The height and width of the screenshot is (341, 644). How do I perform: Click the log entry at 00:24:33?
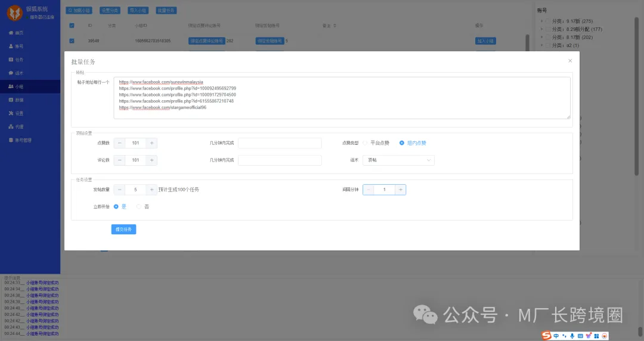coord(32,283)
